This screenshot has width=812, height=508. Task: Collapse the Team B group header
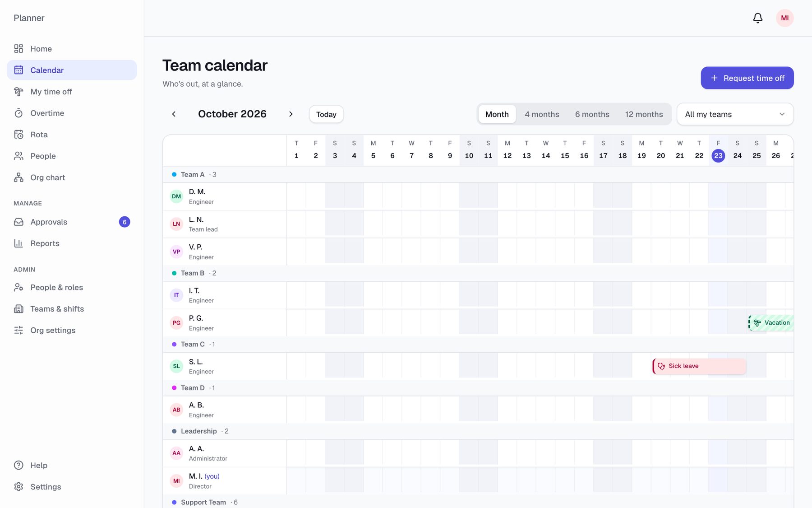tap(478, 273)
